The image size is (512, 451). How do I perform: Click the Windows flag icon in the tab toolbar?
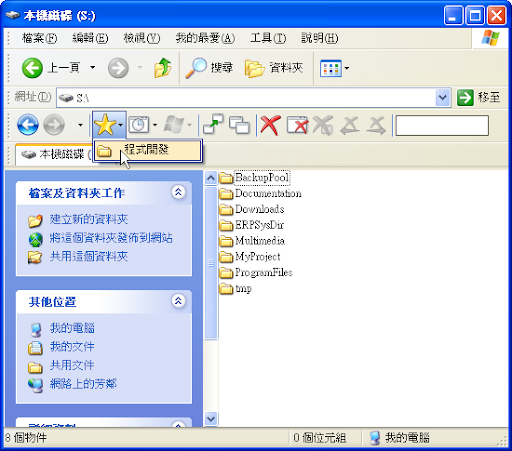click(x=174, y=125)
